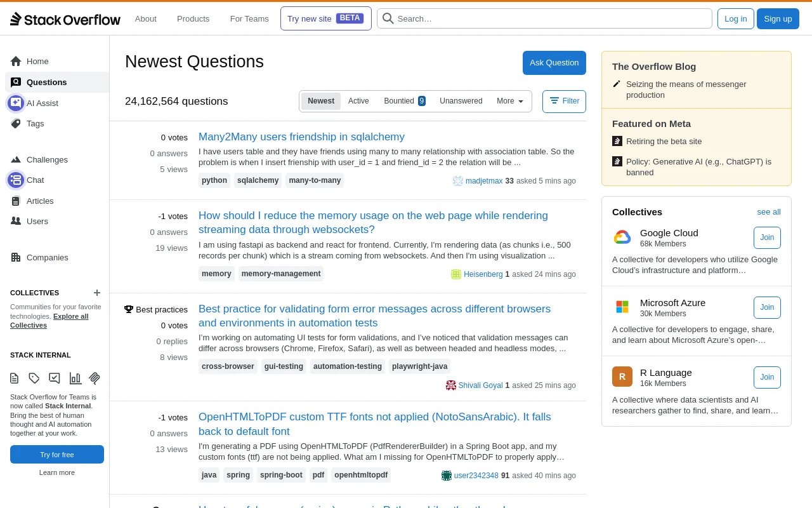Keep the Newest sorting selected
812x508 pixels.
[x=321, y=101]
